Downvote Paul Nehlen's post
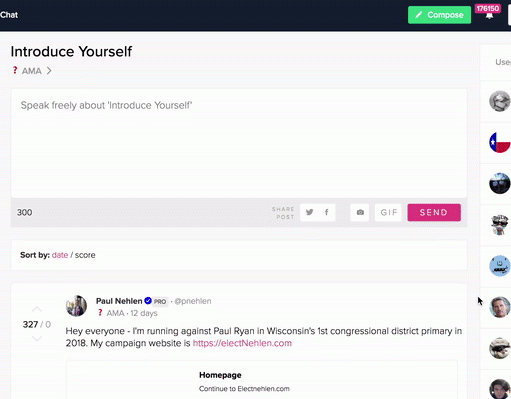The image size is (511, 399). click(x=37, y=339)
